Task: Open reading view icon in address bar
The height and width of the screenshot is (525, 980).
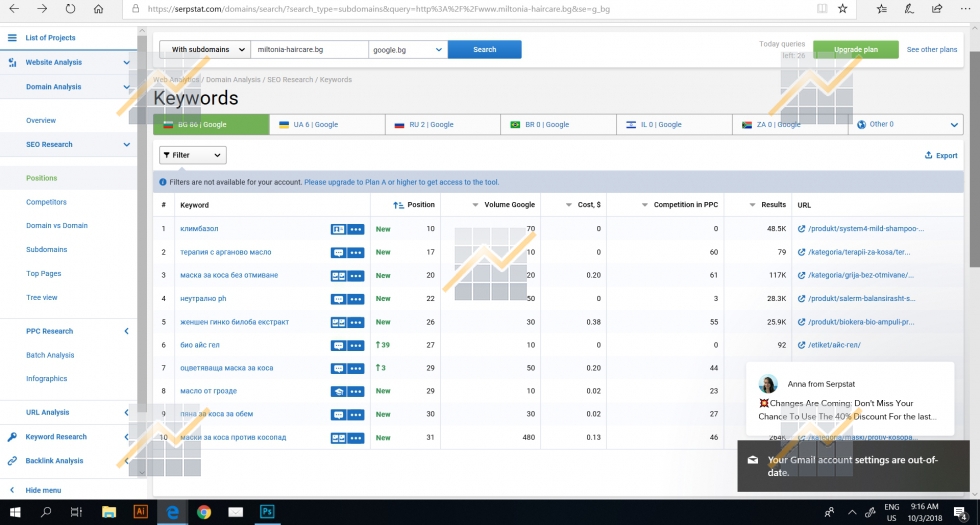Action: coord(822,9)
